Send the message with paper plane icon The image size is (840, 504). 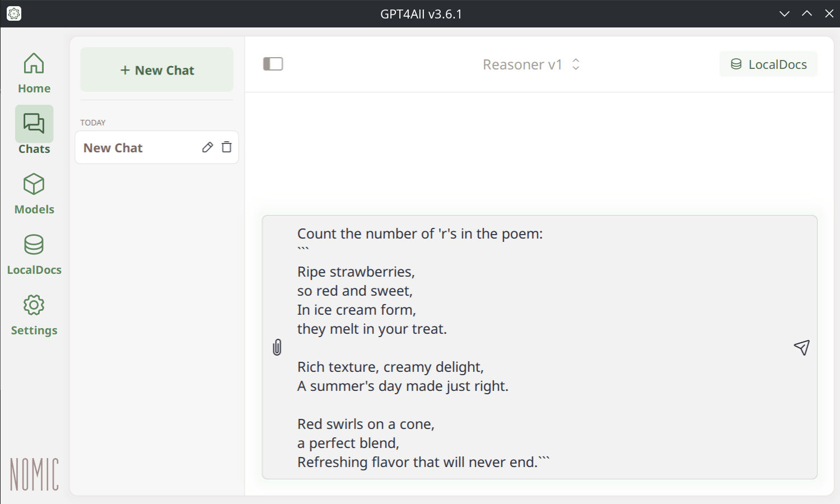point(801,348)
